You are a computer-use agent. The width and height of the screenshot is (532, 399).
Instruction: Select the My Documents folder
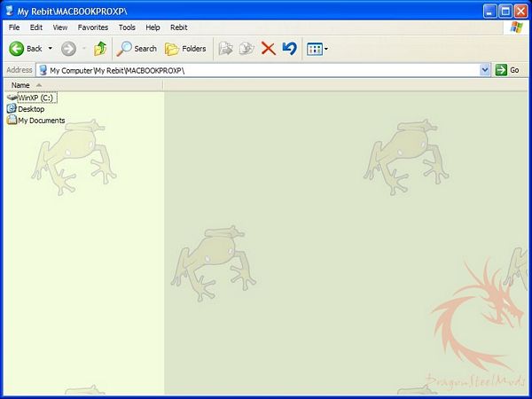point(41,121)
